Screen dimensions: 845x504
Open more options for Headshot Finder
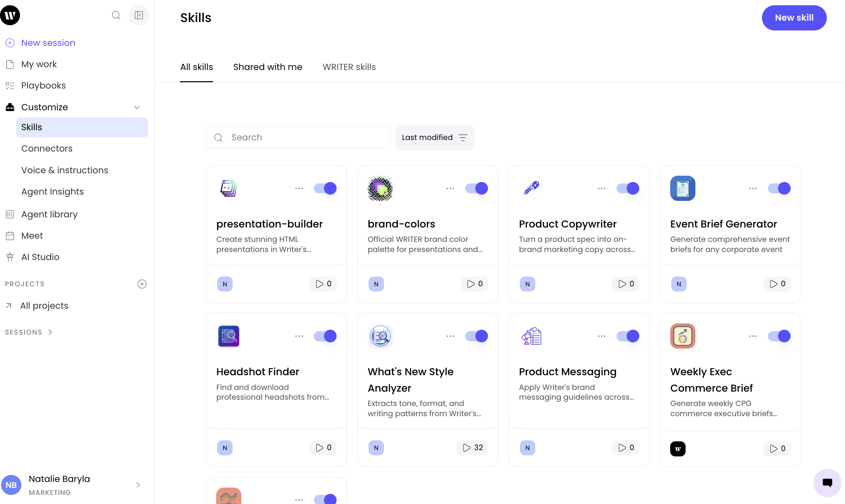299,336
